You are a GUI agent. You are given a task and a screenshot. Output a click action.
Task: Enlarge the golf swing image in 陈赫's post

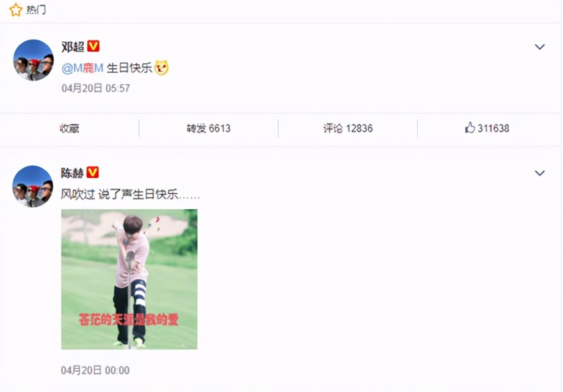[x=129, y=279]
